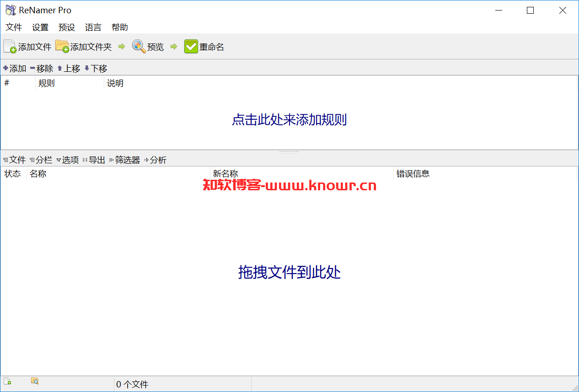Click the 拖拽文件到此处 drop area text
Image resolution: width=579 pixels, height=392 pixels.
click(x=289, y=273)
